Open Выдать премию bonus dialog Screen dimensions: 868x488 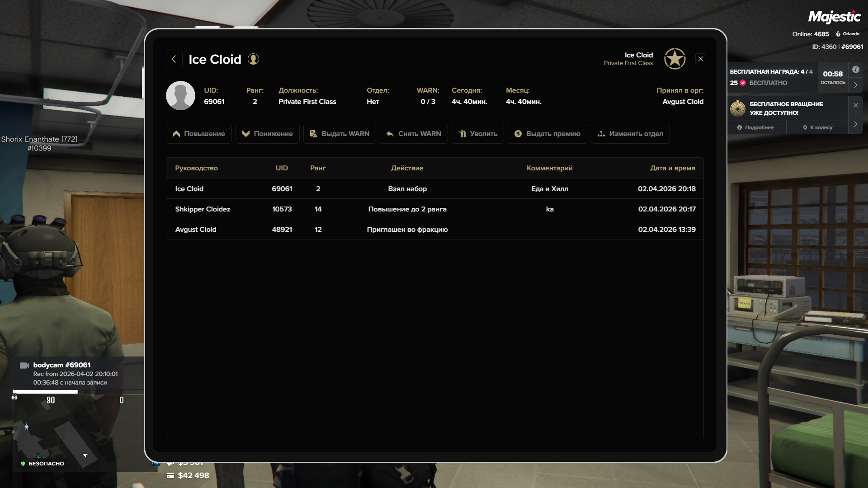point(547,134)
